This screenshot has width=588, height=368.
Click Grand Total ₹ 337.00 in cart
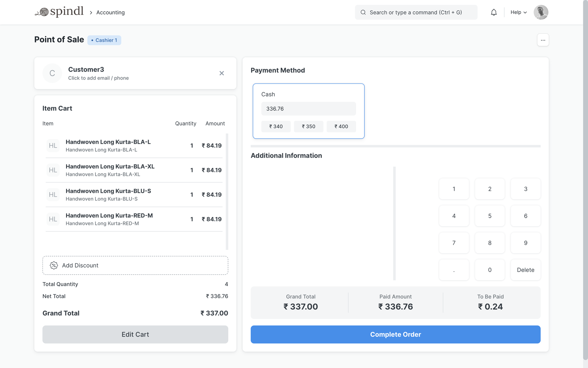click(x=214, y=313)
